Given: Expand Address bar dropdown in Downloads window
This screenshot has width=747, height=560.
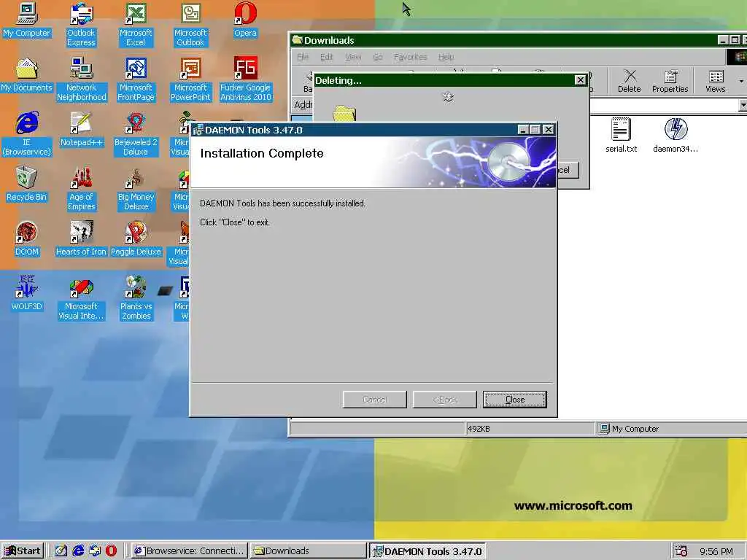Looking at the screenshot, I should point(742,105).
